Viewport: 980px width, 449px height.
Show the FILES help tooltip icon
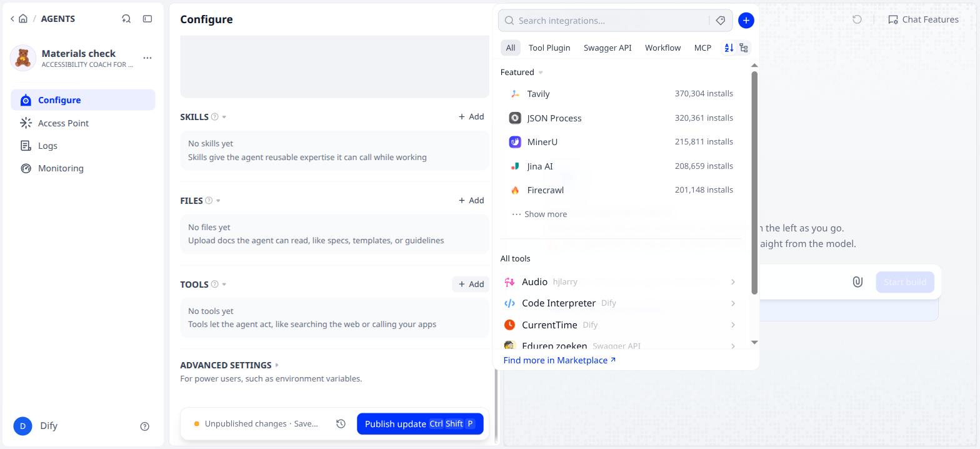209,201
